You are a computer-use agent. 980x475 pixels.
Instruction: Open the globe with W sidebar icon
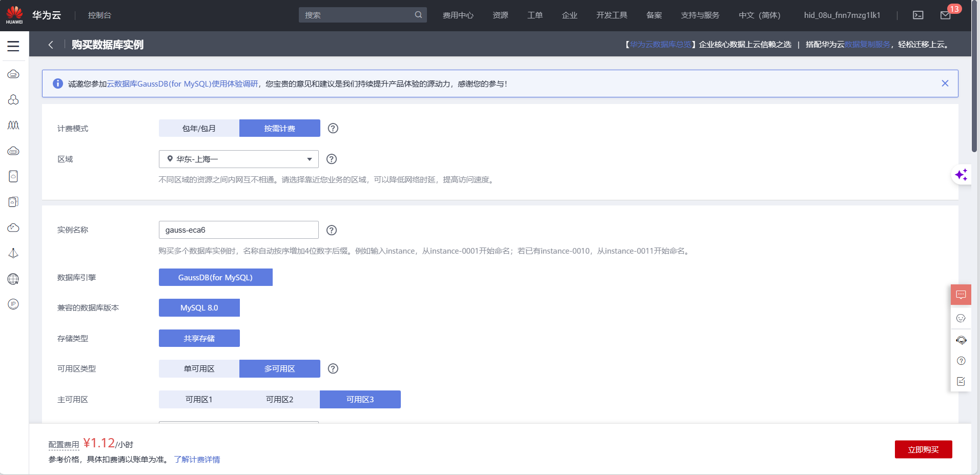pos(13,279)
